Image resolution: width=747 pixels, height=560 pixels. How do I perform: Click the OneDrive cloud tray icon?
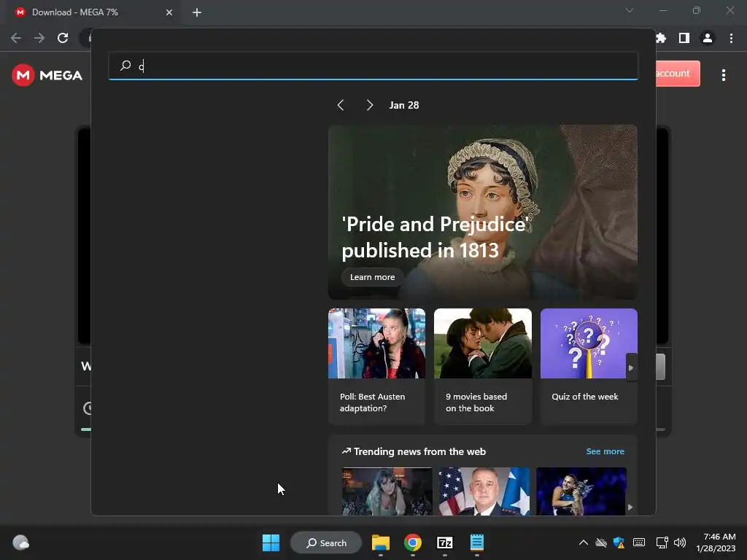coord(601,542)
